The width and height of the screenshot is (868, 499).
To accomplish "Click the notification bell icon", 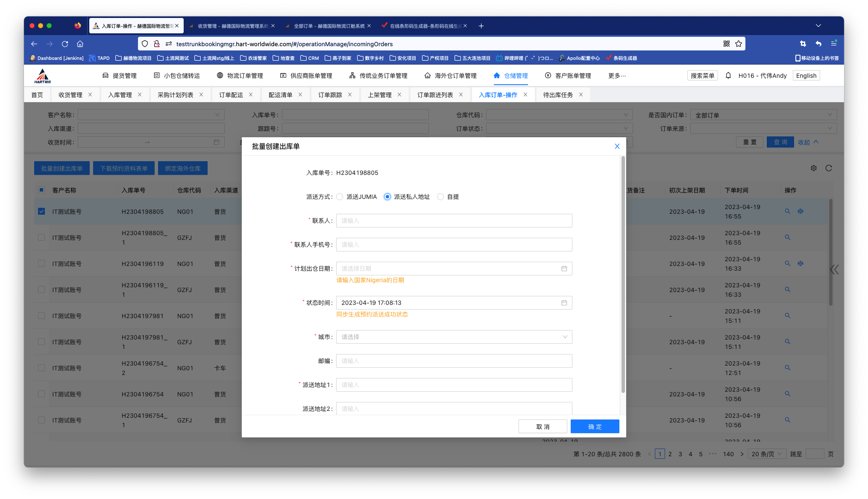I will pyautogui.click(x=728, y=76).
